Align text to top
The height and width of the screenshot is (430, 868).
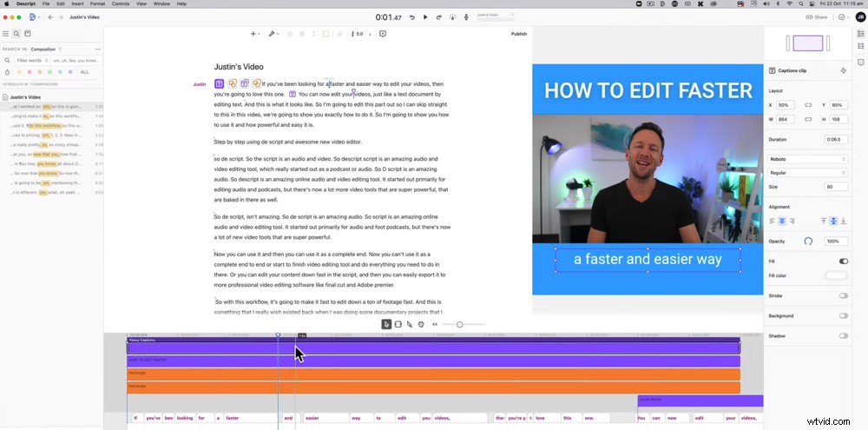823,221
